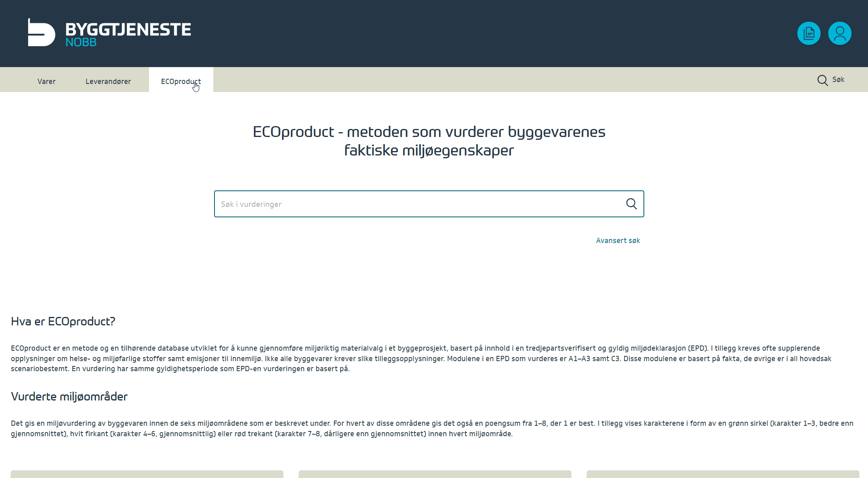The width and height of the screenshot is (868, 478).
Task: Click the right card at page bottom
Action: pos(723,474)
